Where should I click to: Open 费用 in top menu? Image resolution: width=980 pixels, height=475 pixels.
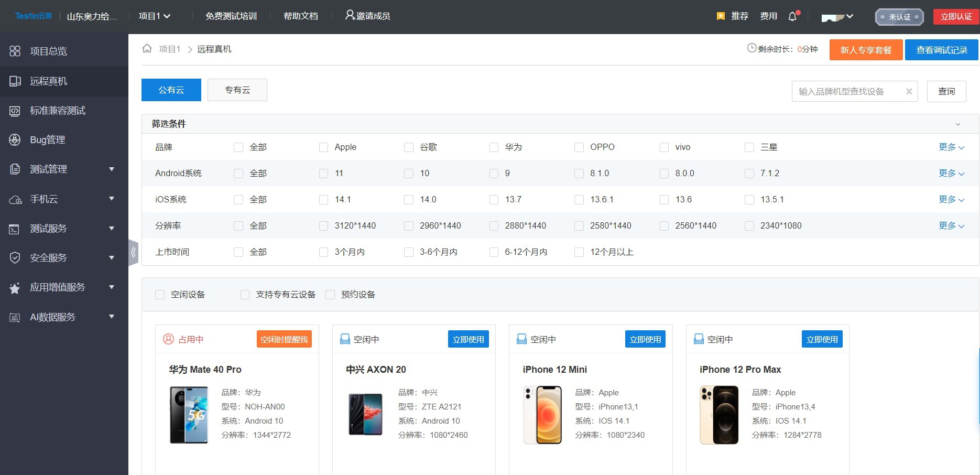[768, 16]
